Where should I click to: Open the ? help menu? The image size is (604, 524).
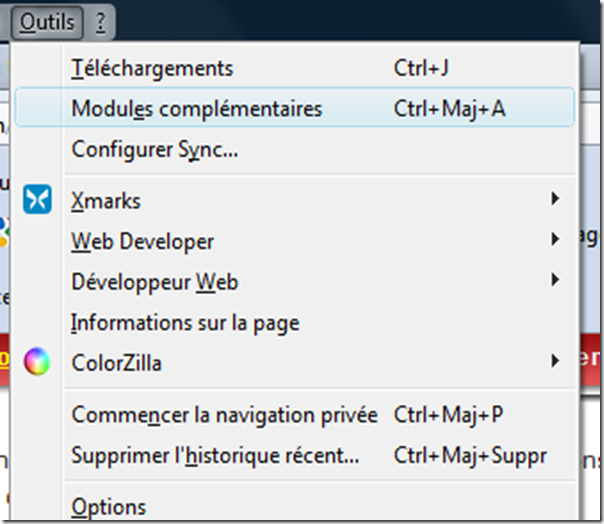click(x=100, y=21)
